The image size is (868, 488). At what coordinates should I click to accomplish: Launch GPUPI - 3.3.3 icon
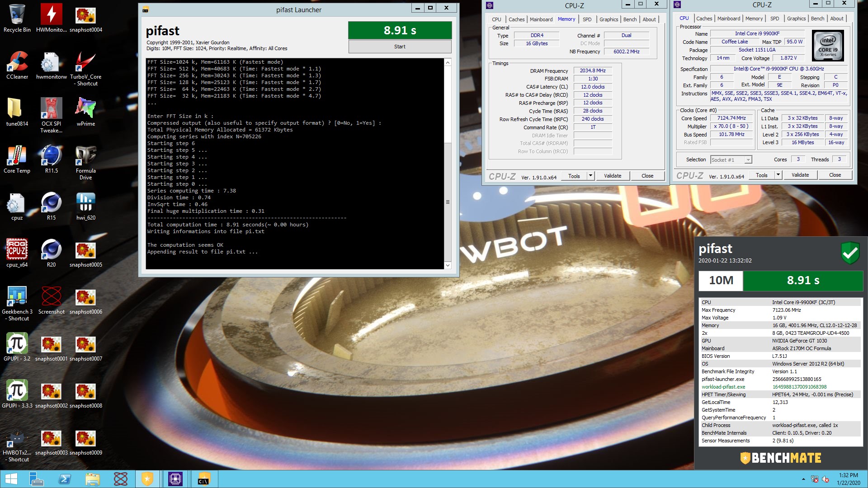(17, 394)
